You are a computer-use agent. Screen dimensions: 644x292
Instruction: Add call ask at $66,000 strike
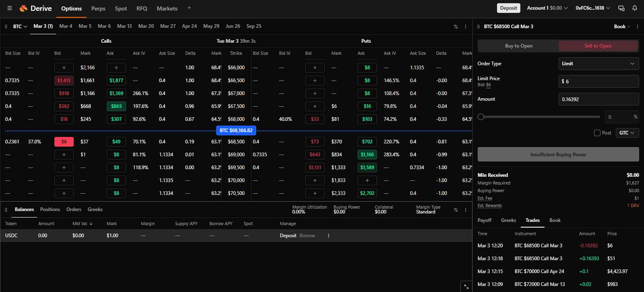116,68
